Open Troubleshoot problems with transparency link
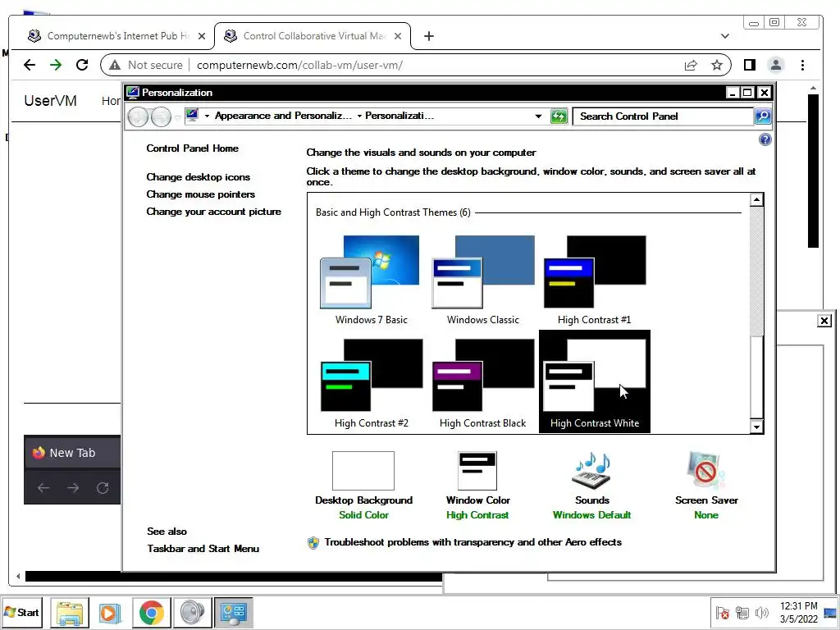 tap(473, 542)
